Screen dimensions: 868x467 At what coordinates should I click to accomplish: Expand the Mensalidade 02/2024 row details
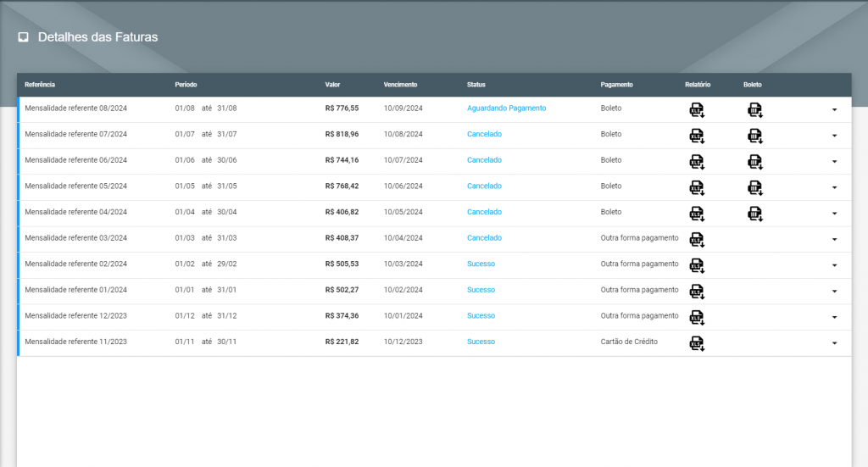pyautogui.click(x=834, y=265)
